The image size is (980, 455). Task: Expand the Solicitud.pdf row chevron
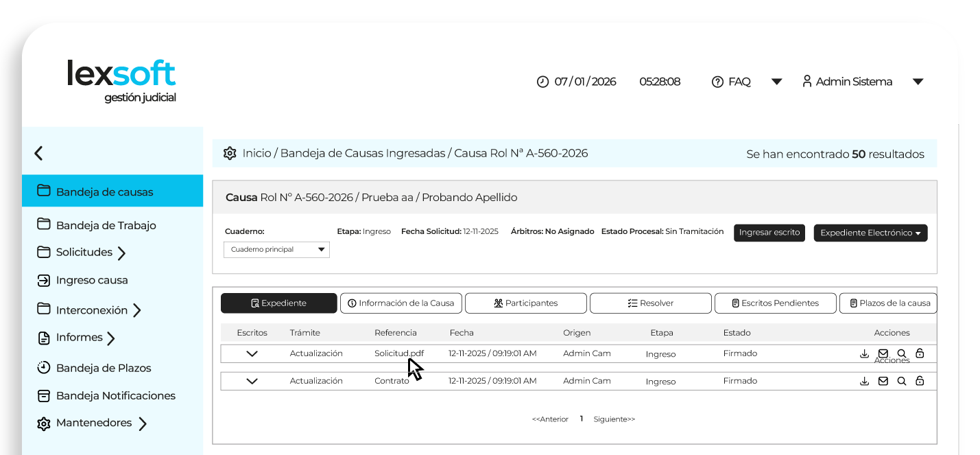(x=252, y=353)
